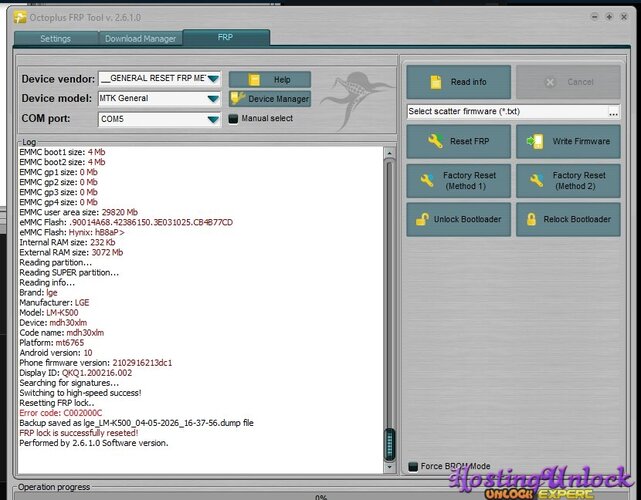Expand the COM port dropdown
641x500 pixels.
[213, 119]
